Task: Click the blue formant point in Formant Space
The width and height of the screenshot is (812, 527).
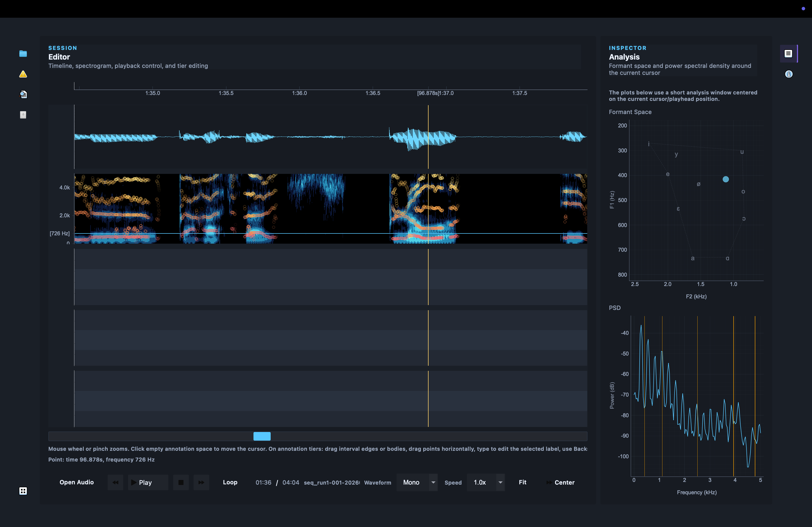Action: 726,179
